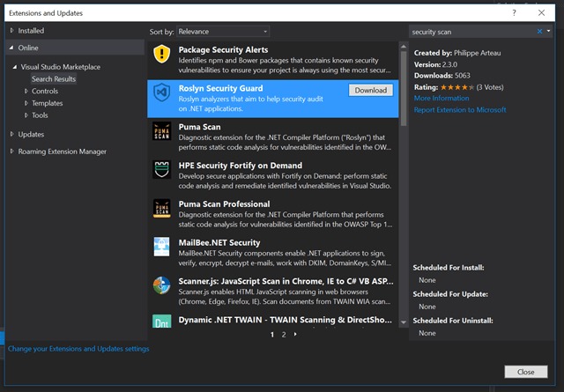This screenshot has height=392, width=564.
Task: Clear the search box with the X
Action: click(x=540, y=31)
